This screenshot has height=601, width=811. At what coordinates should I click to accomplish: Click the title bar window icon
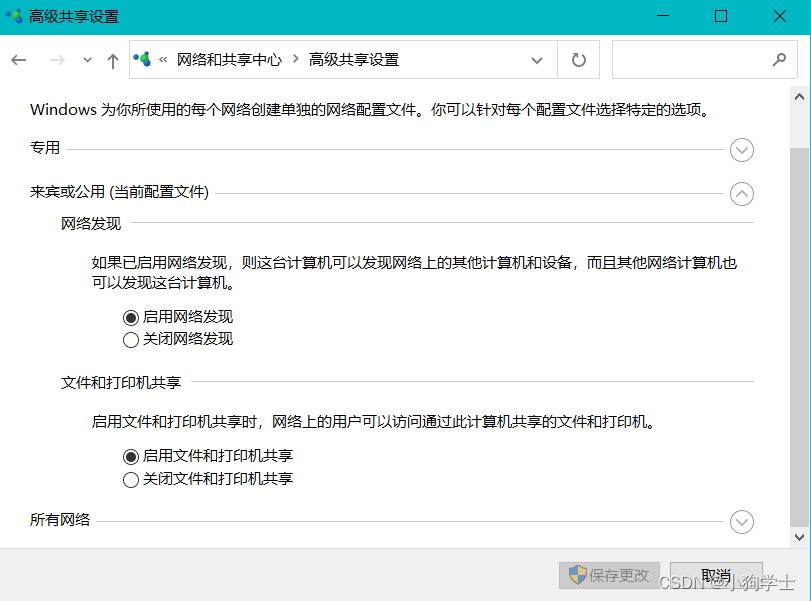click(x=14, y=17)
